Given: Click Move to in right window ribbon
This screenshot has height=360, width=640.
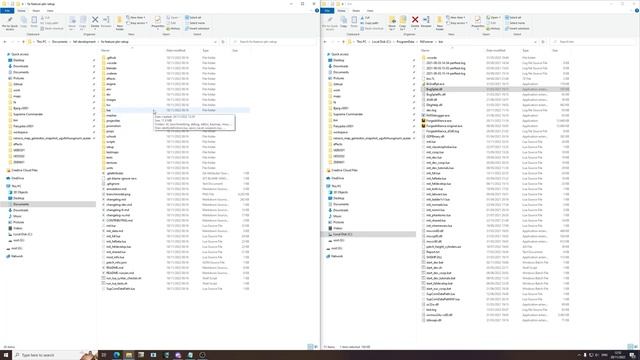Looking at the screenshot, I should point(392,23).
